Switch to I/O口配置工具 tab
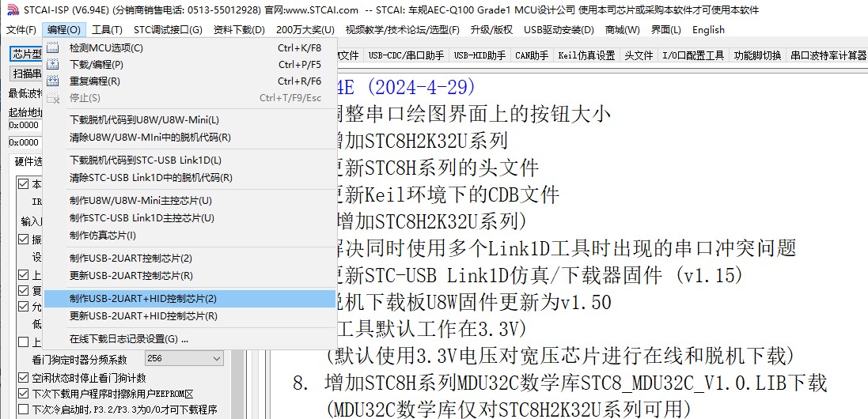Screen dimensions: 868x419 pyautogui.click(x=693, y=55)
